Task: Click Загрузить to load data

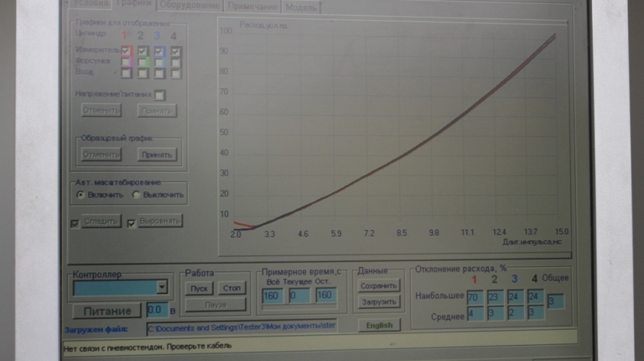Action: (377, 301)
